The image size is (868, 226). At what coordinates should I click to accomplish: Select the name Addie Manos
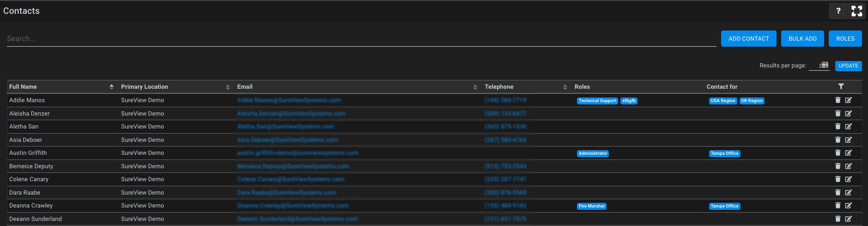[27, 100]
